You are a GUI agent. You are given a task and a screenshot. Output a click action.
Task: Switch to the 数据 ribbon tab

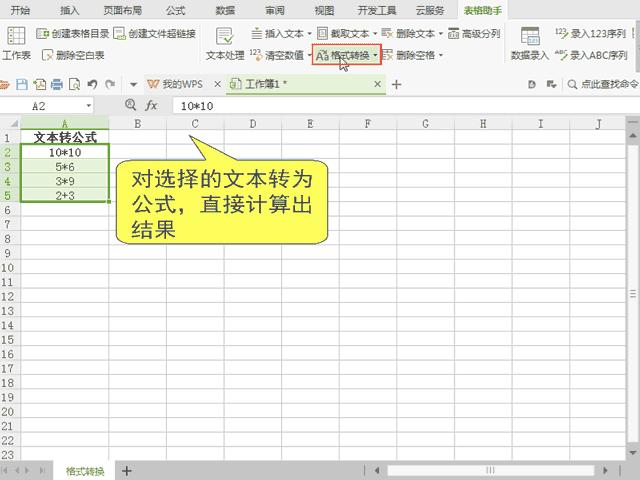point(225,10)
